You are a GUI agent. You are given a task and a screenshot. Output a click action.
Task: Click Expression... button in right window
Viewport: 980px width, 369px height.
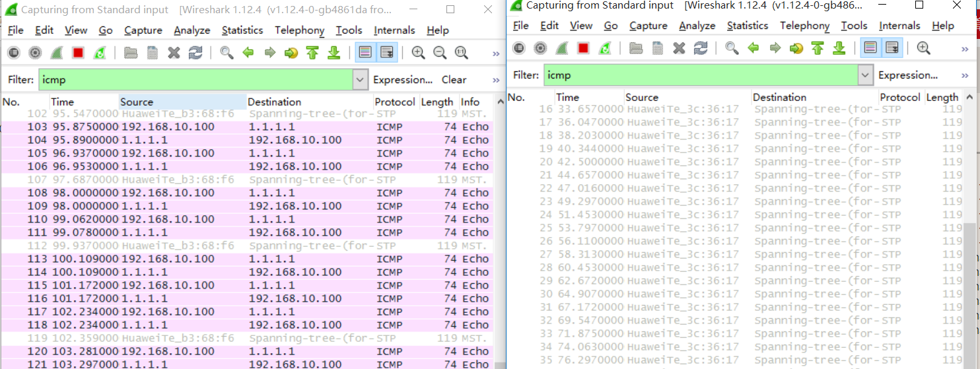point(908,75)
